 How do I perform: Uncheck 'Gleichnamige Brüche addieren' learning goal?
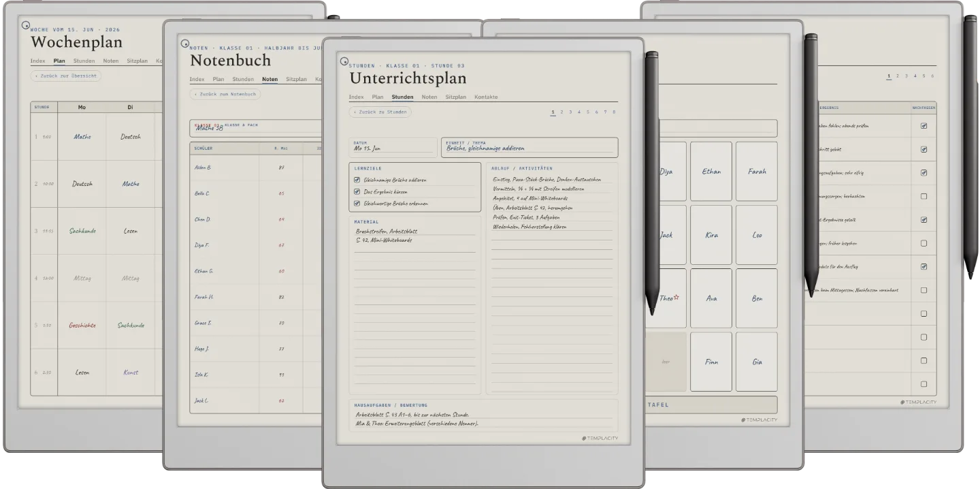point(357,180)
